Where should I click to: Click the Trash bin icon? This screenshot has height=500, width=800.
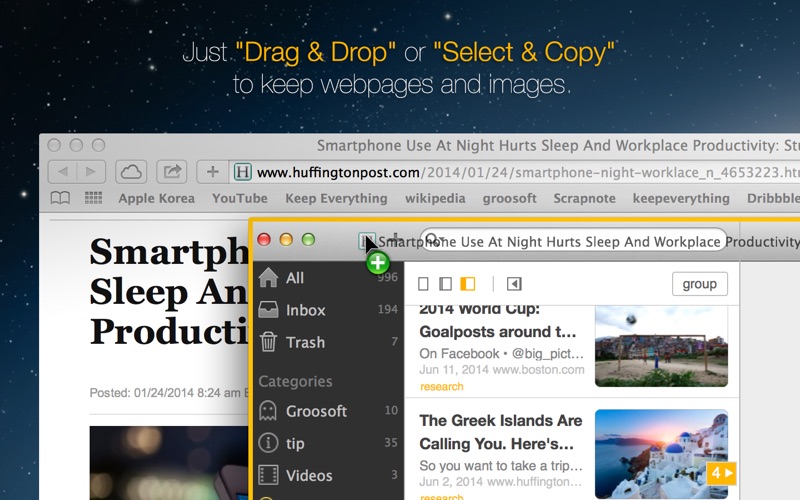[268, 341]
